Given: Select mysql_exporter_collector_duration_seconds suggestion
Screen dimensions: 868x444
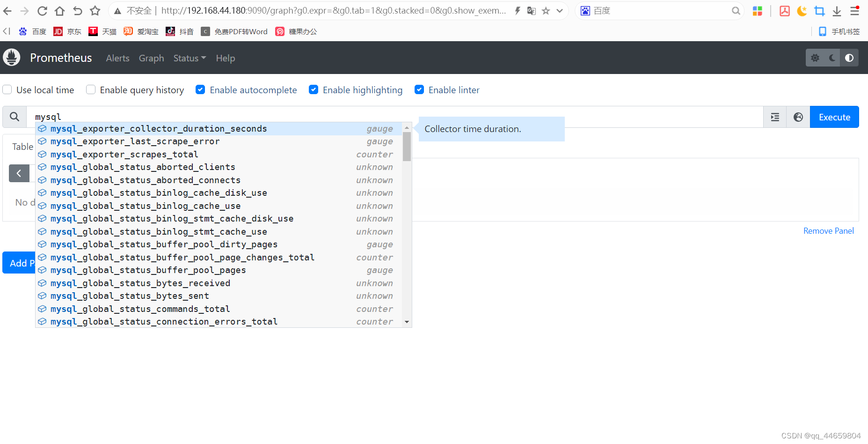Looking at the screenshot, I should pyautogui.click(x=219, y=129).
